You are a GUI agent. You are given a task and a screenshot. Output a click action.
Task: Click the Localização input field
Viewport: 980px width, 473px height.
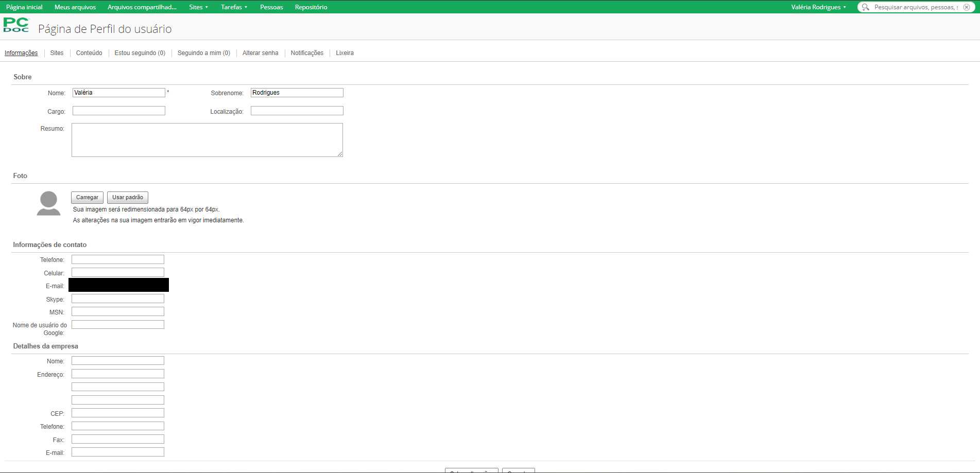click(x=297, y=111)
